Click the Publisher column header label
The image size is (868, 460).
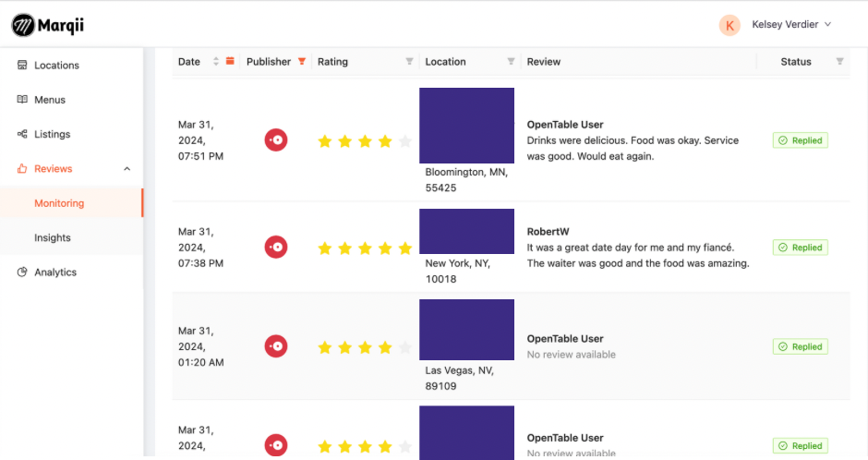point(269,62)
